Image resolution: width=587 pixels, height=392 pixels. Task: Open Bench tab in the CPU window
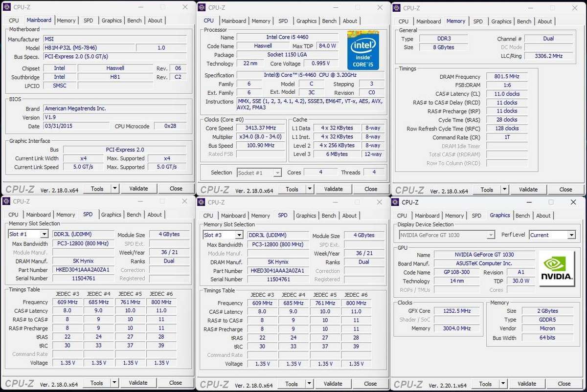[329, 21]
